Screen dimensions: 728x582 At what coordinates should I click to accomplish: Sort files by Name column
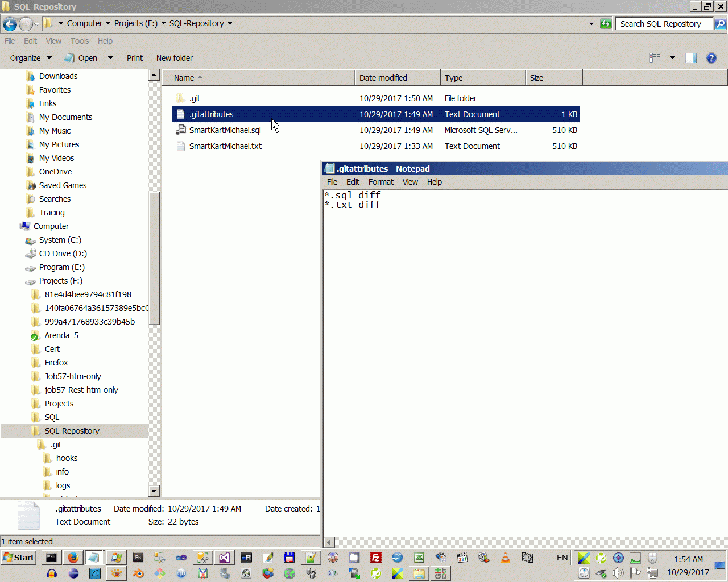pyautogui.click(x=258, y=78)
